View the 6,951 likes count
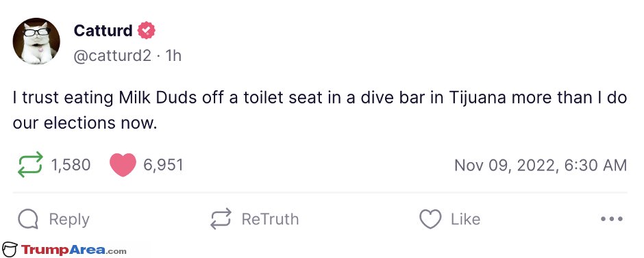The width and height of the screenshot is (644, 258). pos(163,165)
